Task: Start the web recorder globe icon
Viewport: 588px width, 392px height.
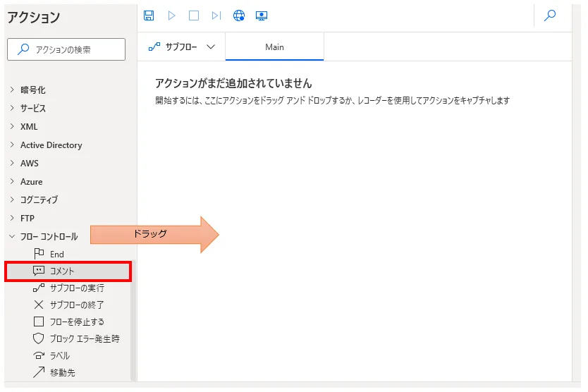Action: (x=239, y=16)
